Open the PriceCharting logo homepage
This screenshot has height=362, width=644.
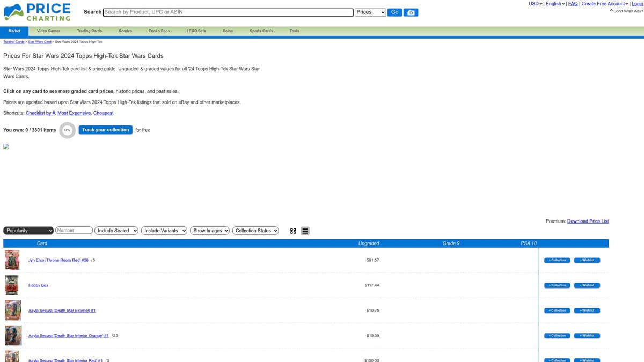tap(37, 12)
